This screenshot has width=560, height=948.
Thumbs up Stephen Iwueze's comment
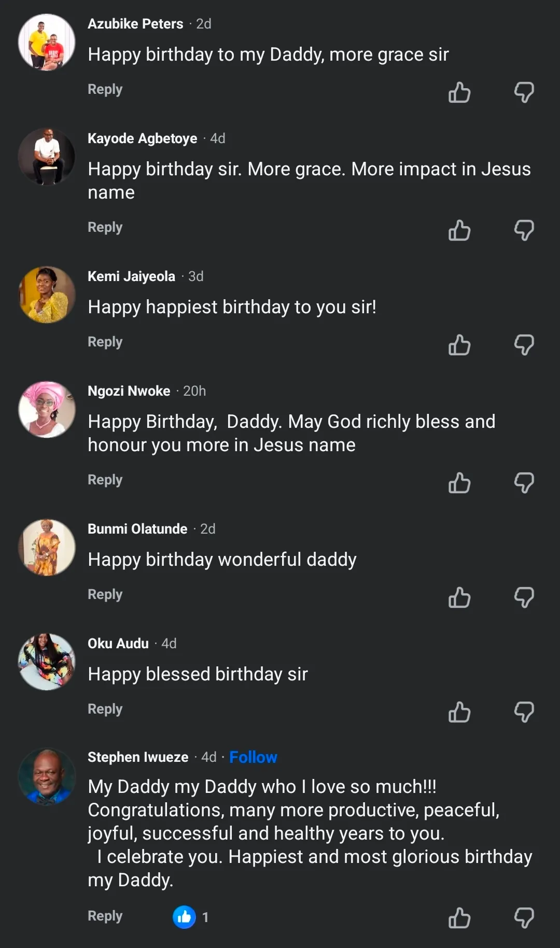459,917
